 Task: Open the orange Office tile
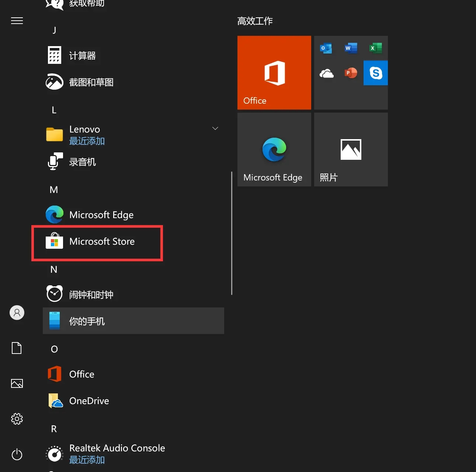coord(274,73)
